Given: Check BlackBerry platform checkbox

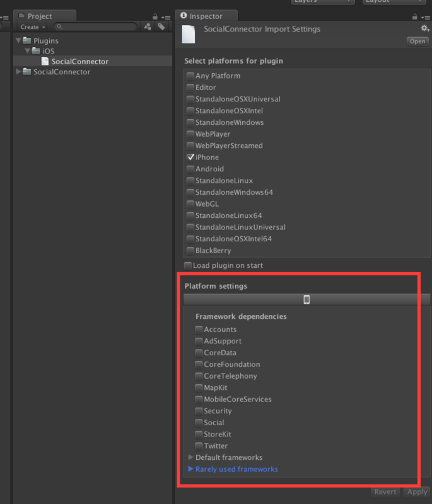Looking at the screenshot, I should click(190, 250).
